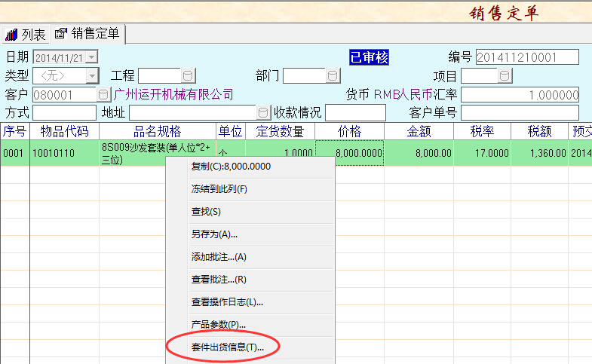
Task: Click the 品名规格 column header
Action: (158, 131)
